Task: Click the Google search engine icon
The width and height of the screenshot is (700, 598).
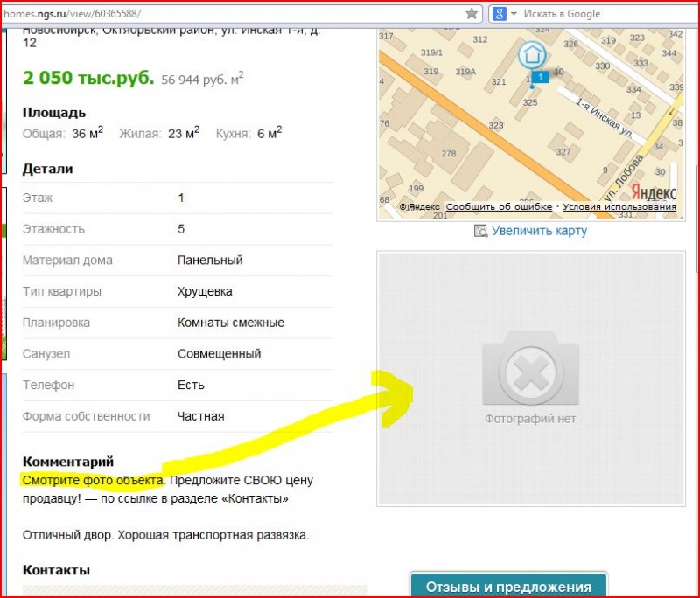Action: point(499,14)
